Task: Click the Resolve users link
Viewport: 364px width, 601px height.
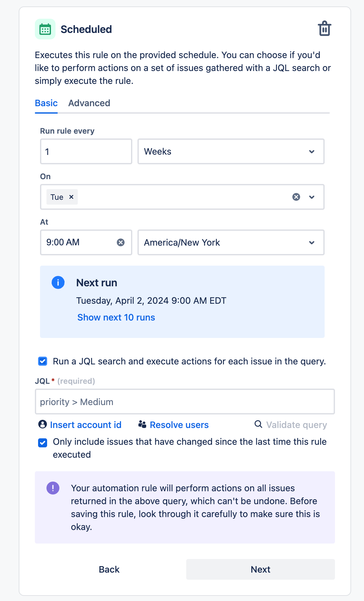Action: coord(179,425)
